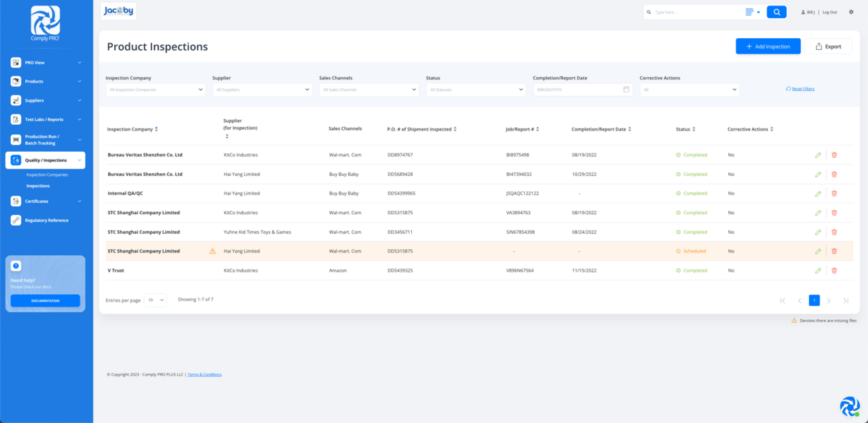Go to the first page arrow
This screenshot has width=868, height=423.
coord(783,301)
